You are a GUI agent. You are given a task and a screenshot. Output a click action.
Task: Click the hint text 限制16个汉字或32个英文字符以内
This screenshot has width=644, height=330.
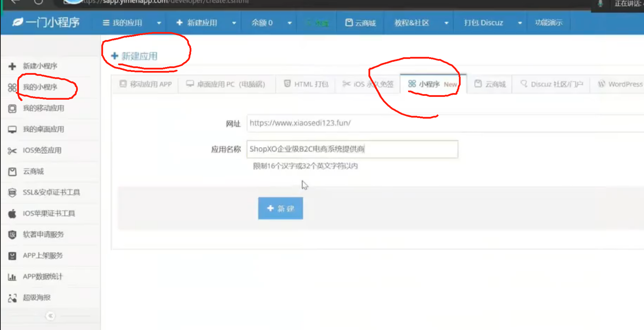click(305, 166)
